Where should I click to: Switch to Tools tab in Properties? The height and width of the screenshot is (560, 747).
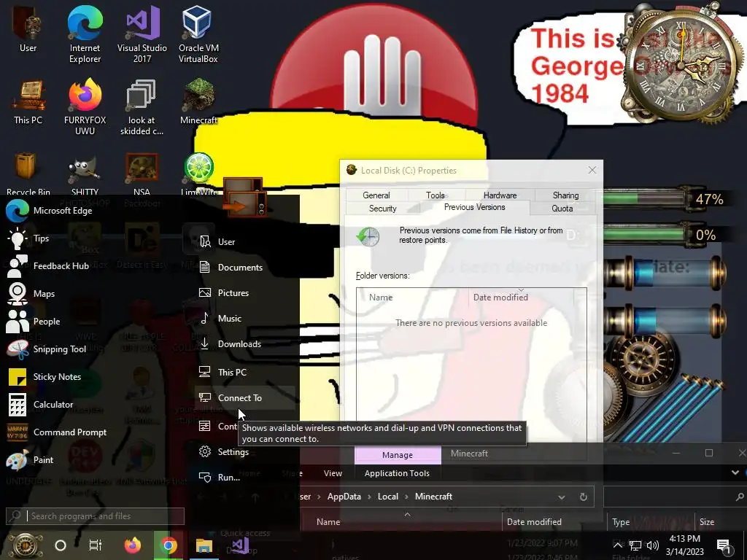point(436,195)
